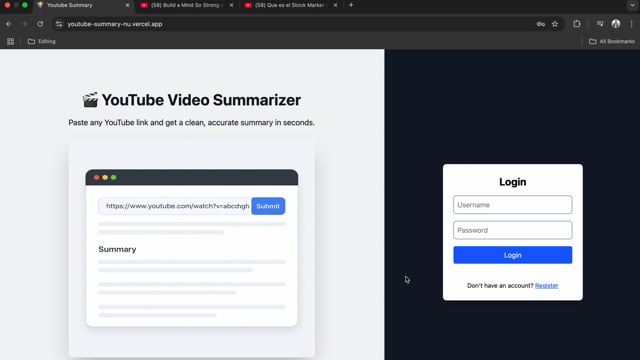Follow the Register link

click(x=547, y=286)
